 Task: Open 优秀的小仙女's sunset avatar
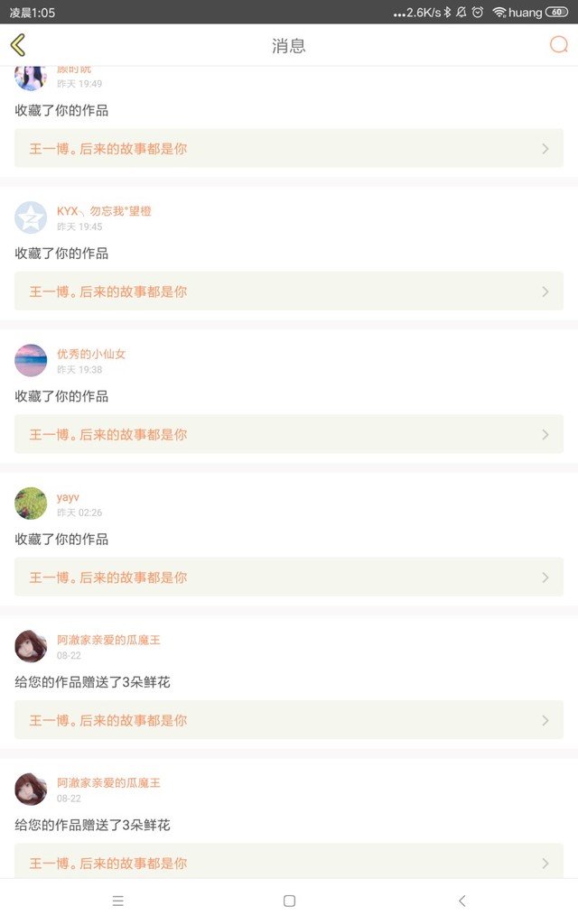31,360
